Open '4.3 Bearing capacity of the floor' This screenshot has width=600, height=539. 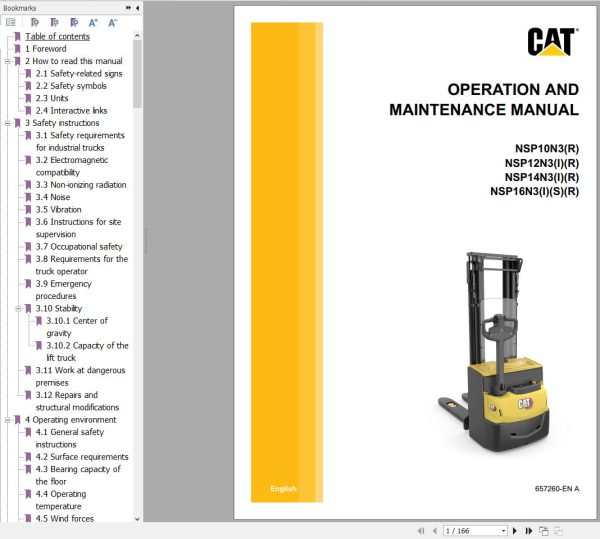click(x=78, y=475)
